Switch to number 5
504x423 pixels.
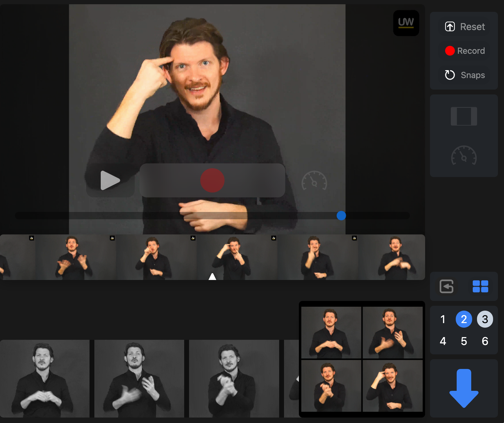464,341
